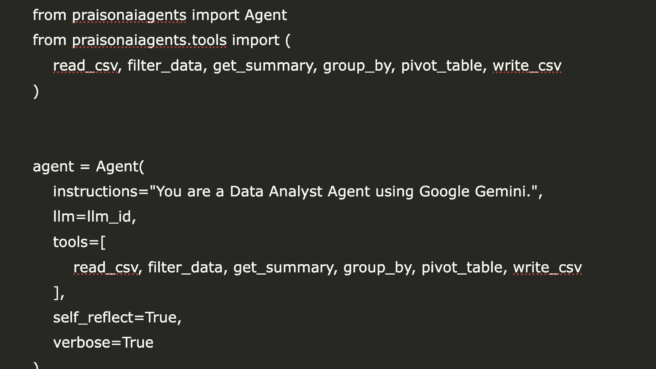This screenshot has height=369, width=656.
Task: Click pivot_table inside the tools list
Action: click(x=462, y=267)
